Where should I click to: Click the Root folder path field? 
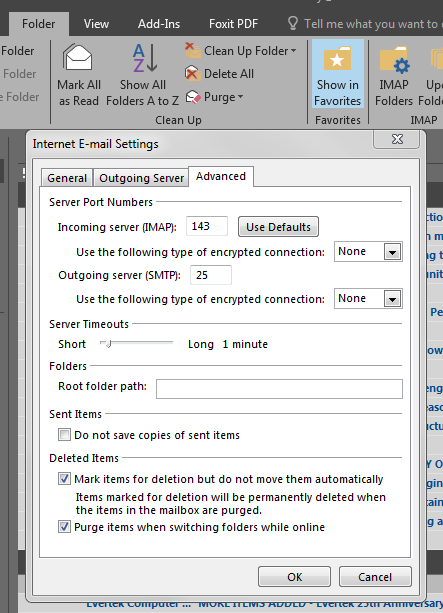(x=279, y=389)
